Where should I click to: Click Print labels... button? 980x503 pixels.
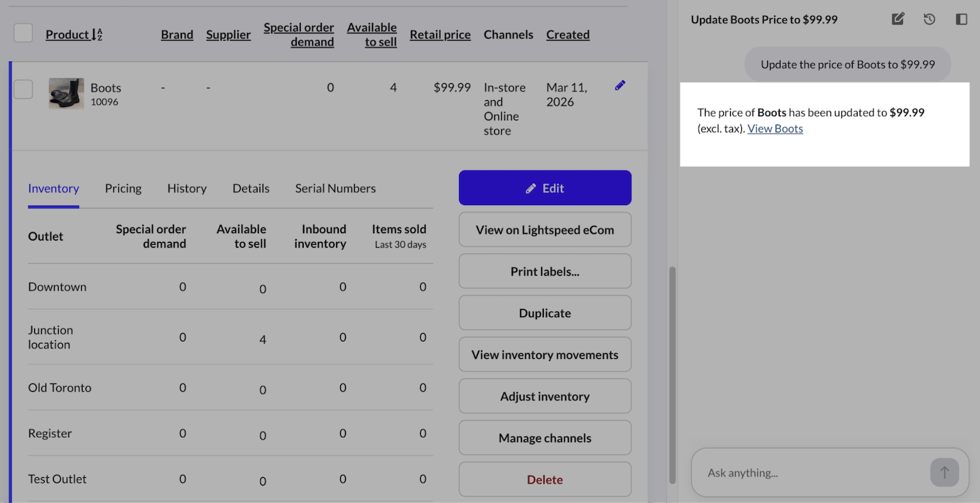[x=545, y=271]
